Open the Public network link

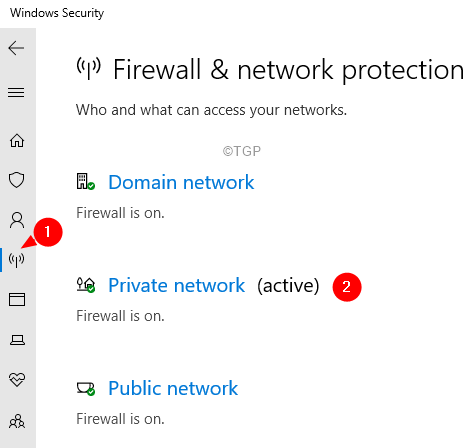(173, 388)
